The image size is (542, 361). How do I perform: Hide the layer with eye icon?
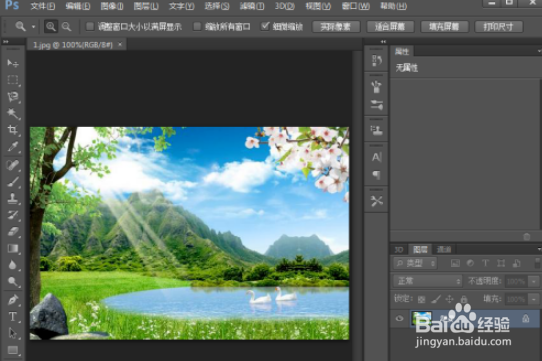pos(399,318)
